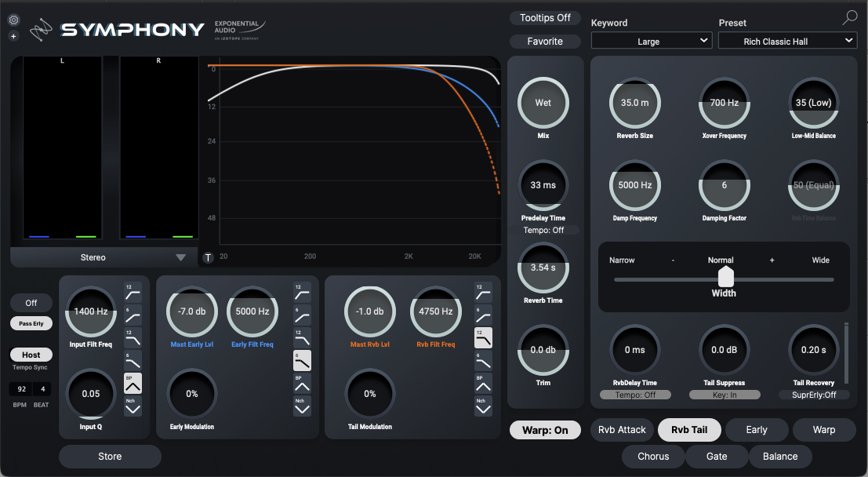Select 12 dB low-pass for the Early filter
The image size is (868, 477).
point(302,338)
